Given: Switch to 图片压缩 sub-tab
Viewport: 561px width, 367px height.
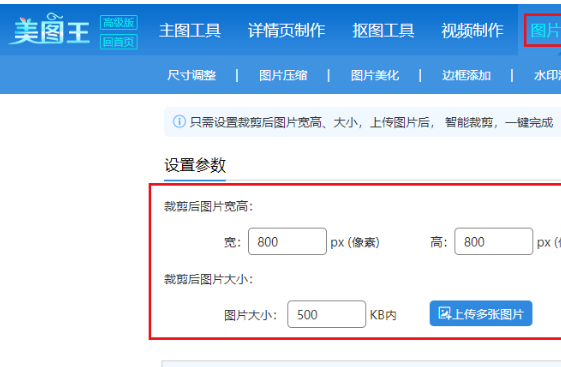Looking at the screenshot, I should pyautogui.click(x=283, y=75).
